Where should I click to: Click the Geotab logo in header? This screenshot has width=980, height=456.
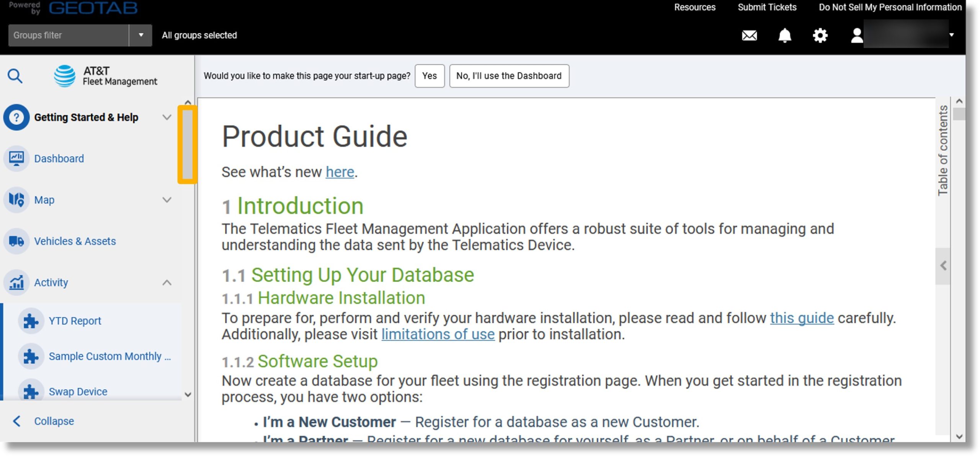click(93, 8)
